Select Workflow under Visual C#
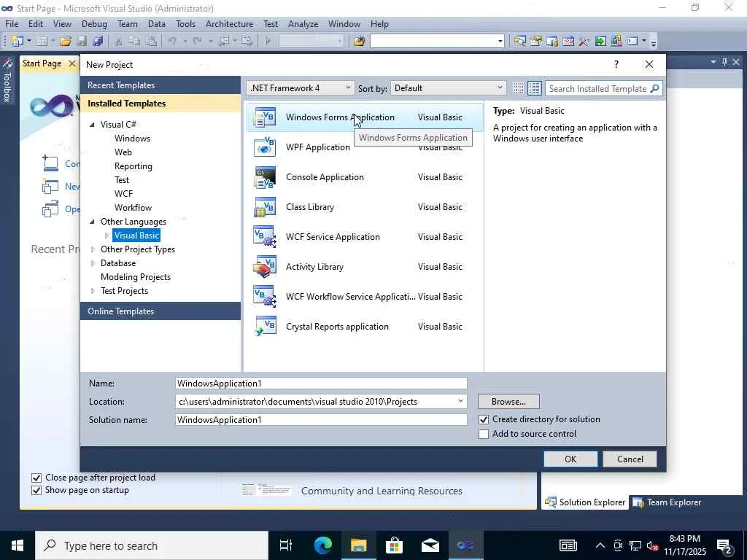Viewport: 747px width, 560px height. 133,208
